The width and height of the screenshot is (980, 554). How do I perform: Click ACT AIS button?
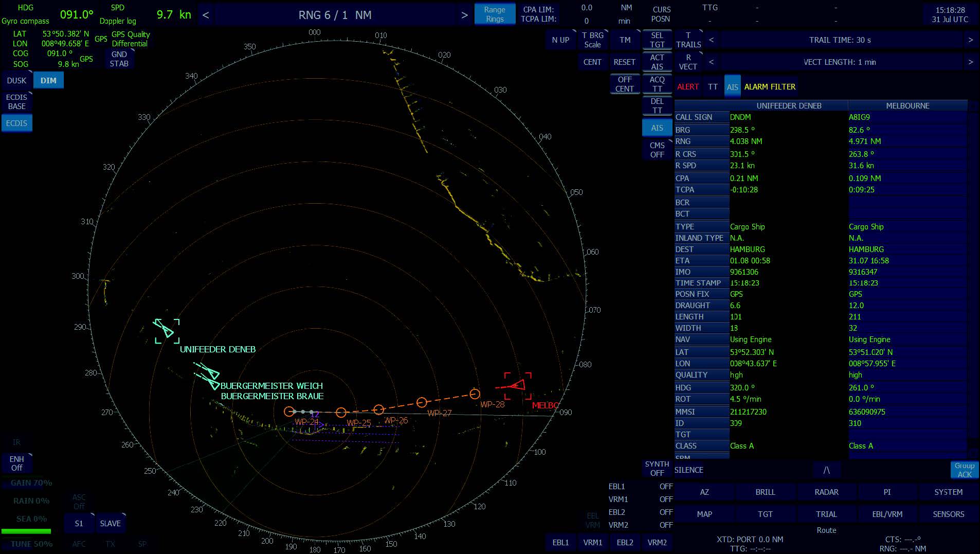(657, 62)
